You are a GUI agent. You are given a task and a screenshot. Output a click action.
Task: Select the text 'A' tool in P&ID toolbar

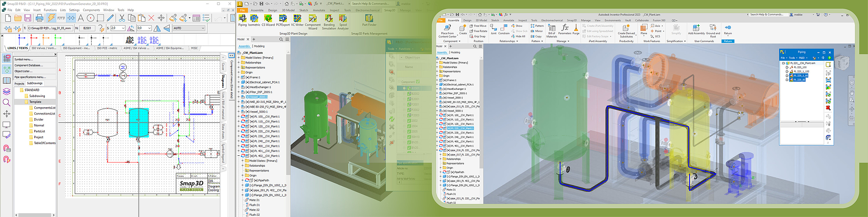81,18
